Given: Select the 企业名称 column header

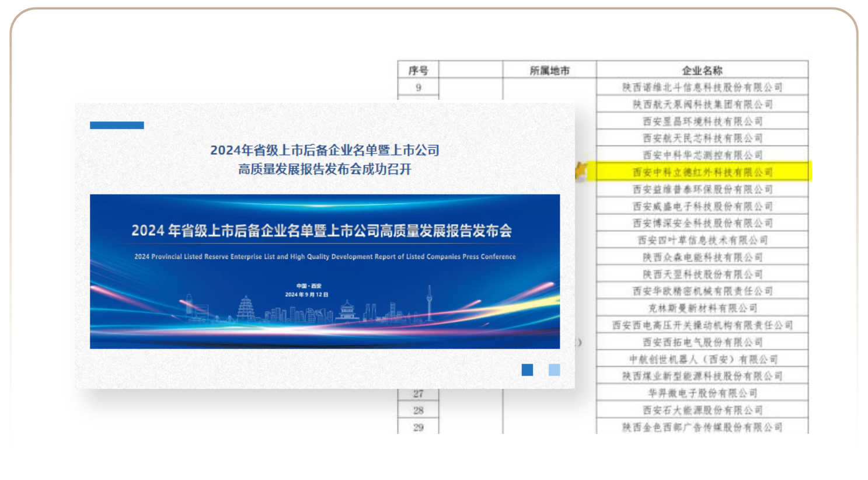Looking at the screenshot, I should point(702,71).
